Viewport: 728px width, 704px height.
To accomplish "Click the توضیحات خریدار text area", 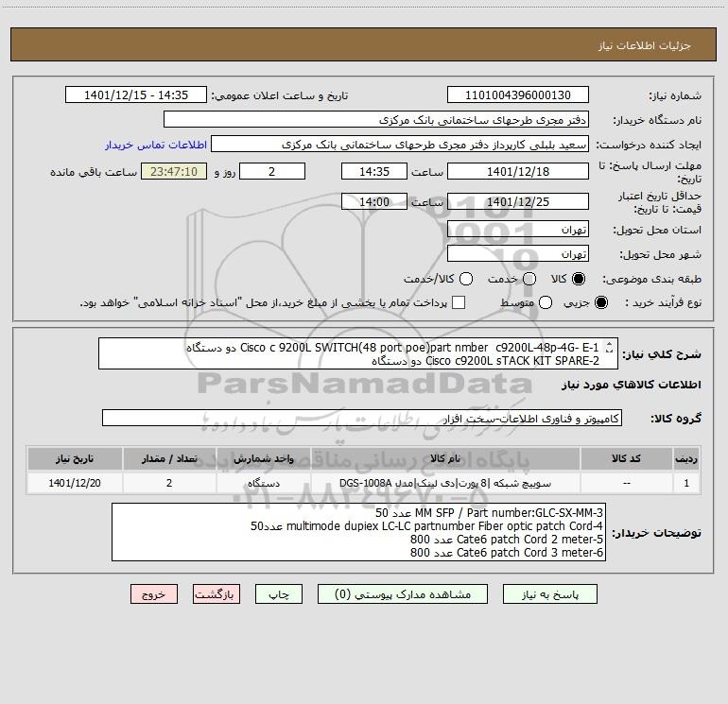I will [358, 532].
